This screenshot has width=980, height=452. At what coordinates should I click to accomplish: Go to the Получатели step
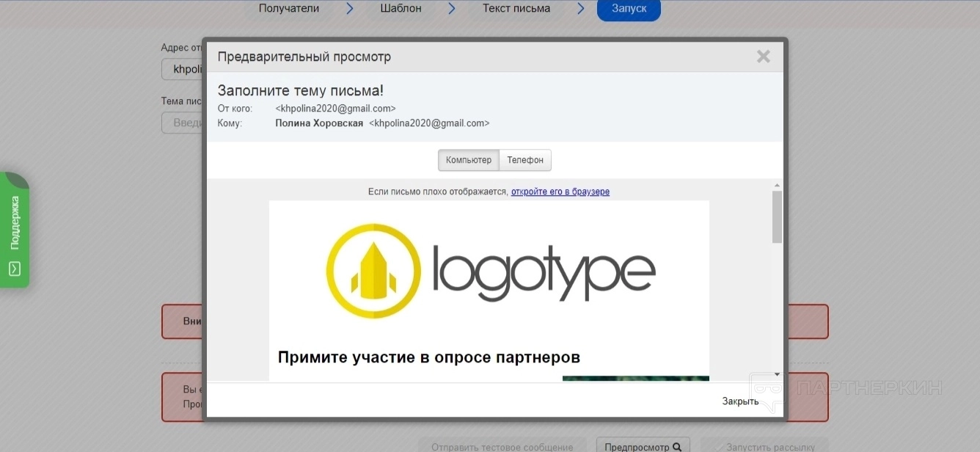point(289,9)
